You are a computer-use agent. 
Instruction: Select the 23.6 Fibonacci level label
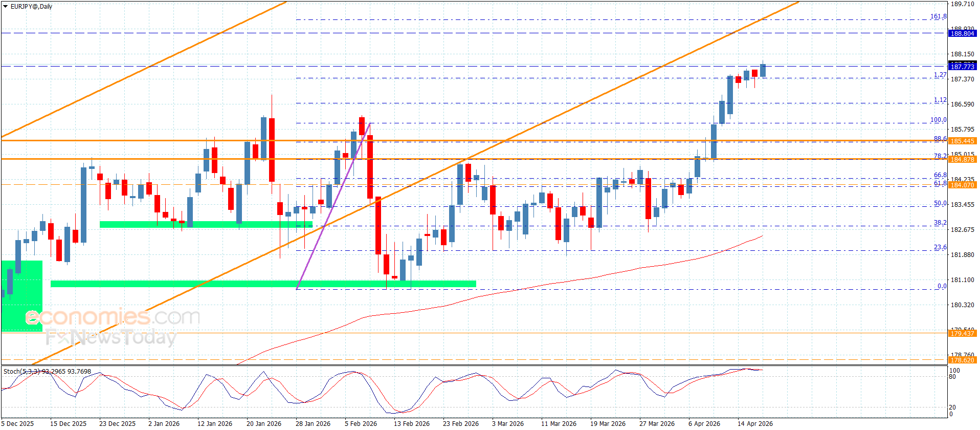pyautogui.click(x=940, y=247)
